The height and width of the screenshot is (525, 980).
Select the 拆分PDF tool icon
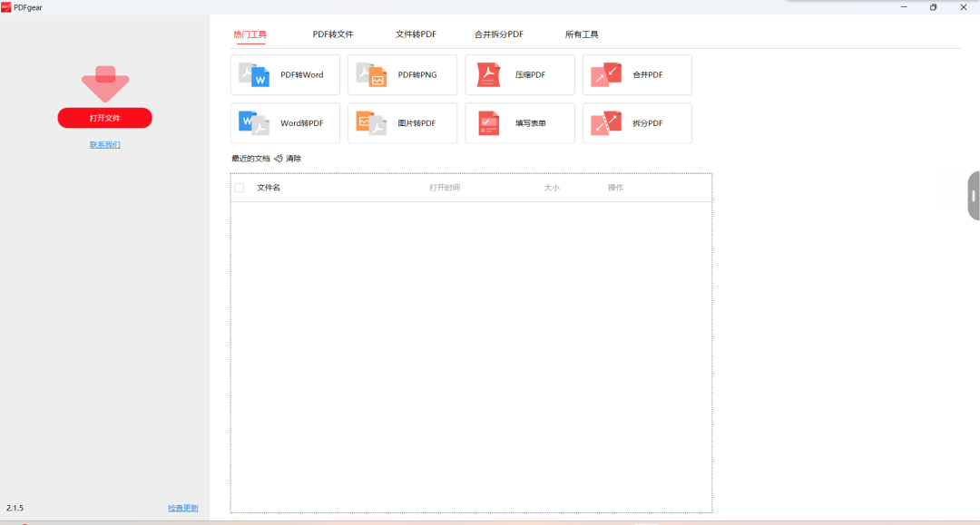point(606,122)
